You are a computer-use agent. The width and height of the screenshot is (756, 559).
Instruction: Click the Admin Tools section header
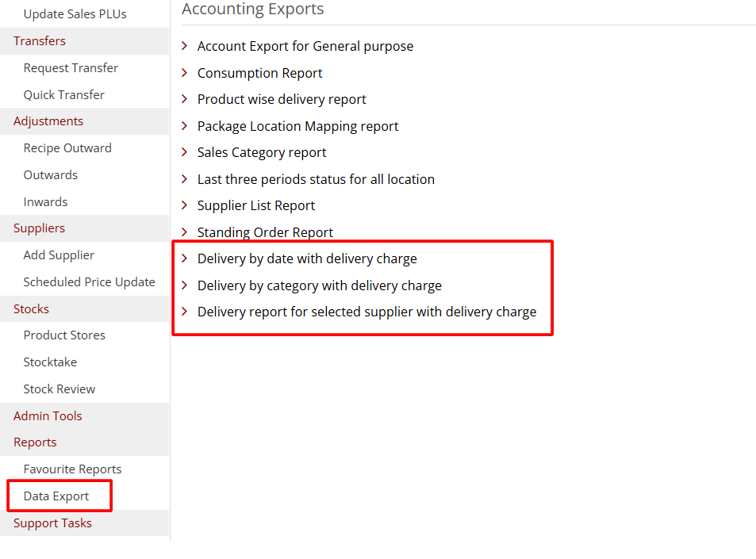(x=48, y=415)
